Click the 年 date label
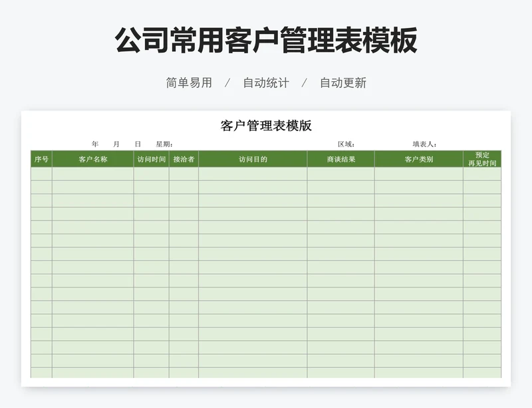532x408 pixels. tap(94, 144)
